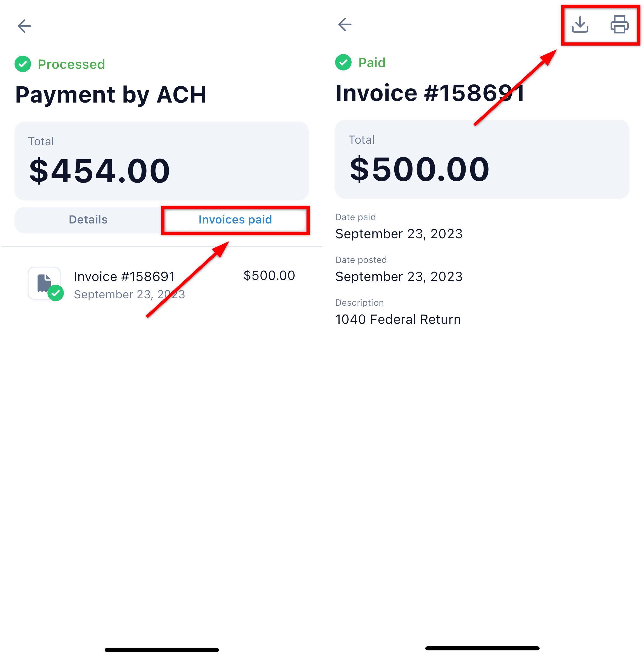
Task: Tap the Date paid value
Action: tap(398, 234)
